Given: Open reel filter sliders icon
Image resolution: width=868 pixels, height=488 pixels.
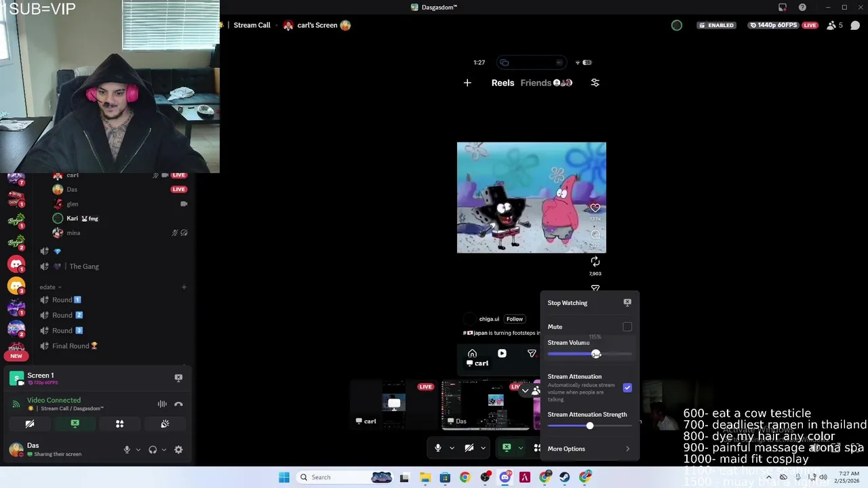Looking at the screenshot, I should tap(595, 83).
